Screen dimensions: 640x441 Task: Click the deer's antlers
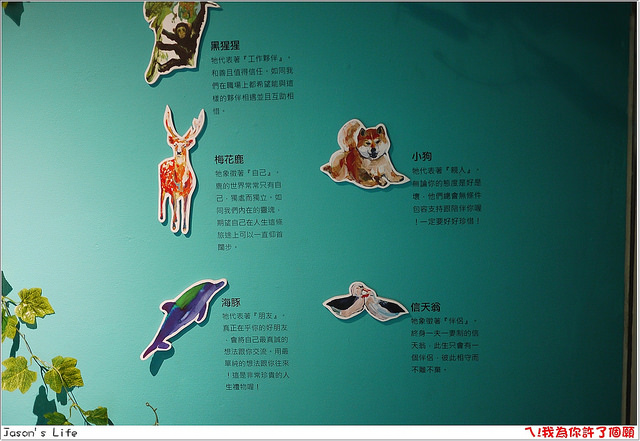point(183,126)
